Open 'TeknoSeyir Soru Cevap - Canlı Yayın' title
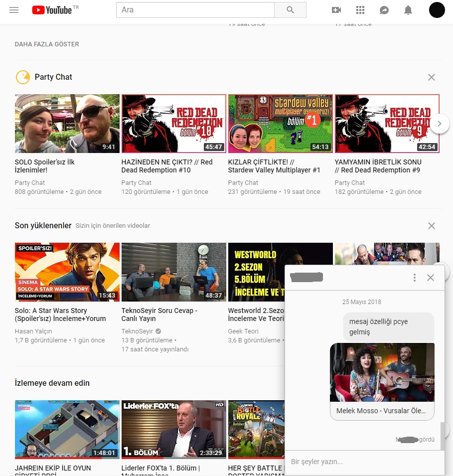 click(159, 315)
